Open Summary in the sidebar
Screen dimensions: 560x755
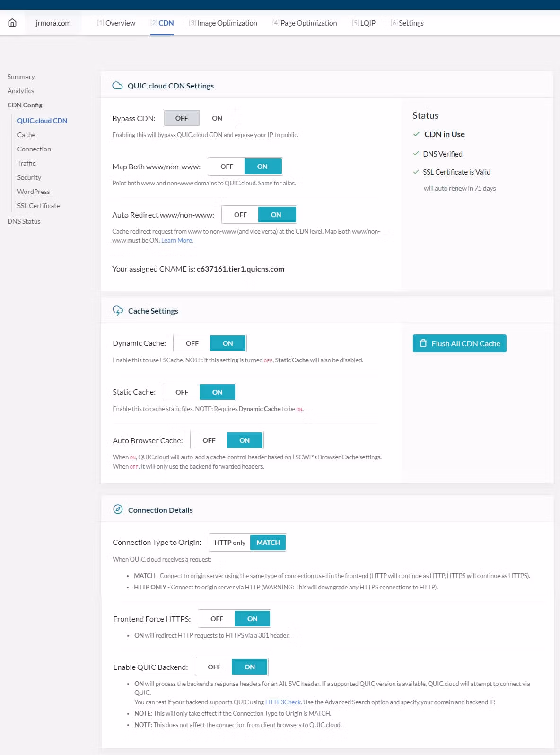coord(21,77)
